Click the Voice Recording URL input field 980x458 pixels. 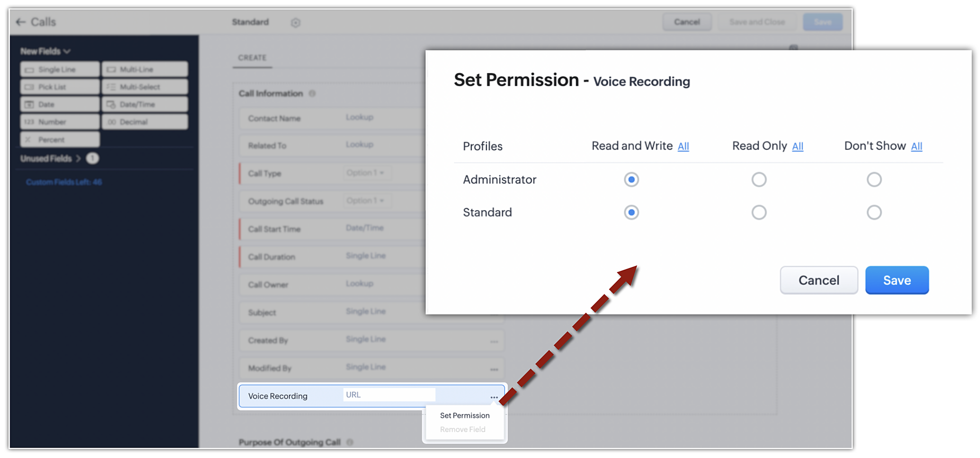pyautogui.click(x=389, y=395)
